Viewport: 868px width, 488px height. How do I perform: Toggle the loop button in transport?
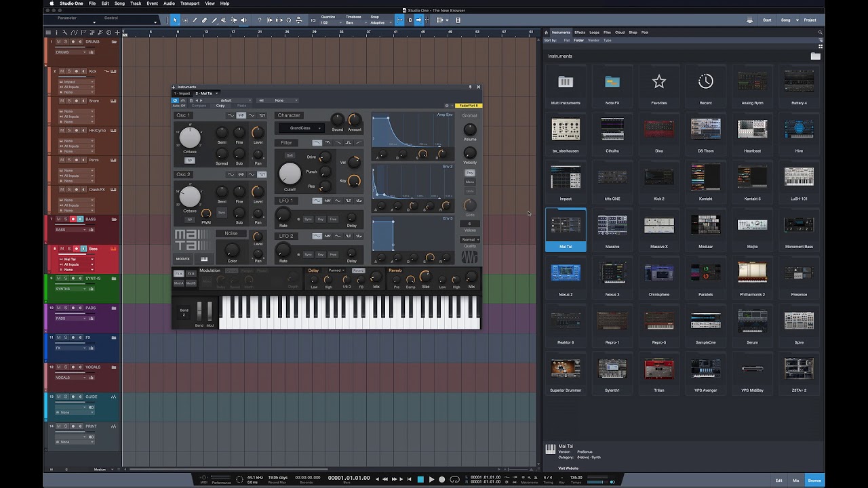pos(454,479)
